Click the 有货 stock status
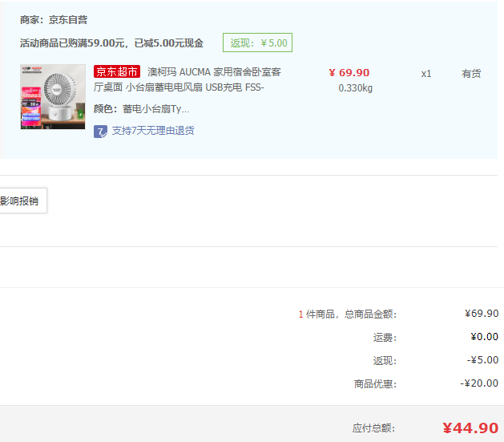Screen dimensions: 504x442 click(471, 74)
